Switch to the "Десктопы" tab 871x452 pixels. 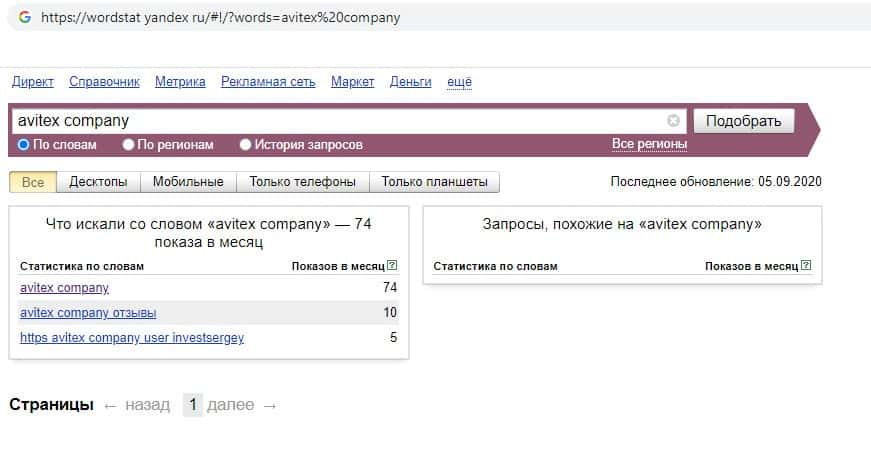pyautogui.click(x=98, y=182)
